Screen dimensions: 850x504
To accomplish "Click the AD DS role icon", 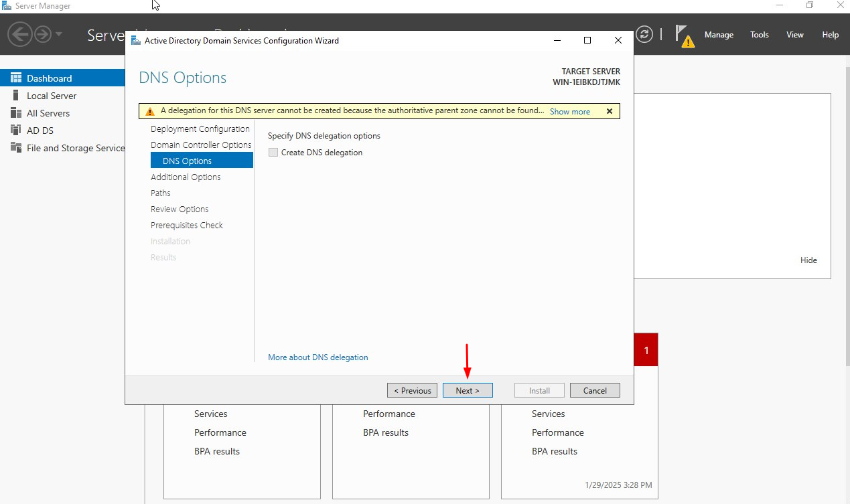I will [x=16, y=131].
